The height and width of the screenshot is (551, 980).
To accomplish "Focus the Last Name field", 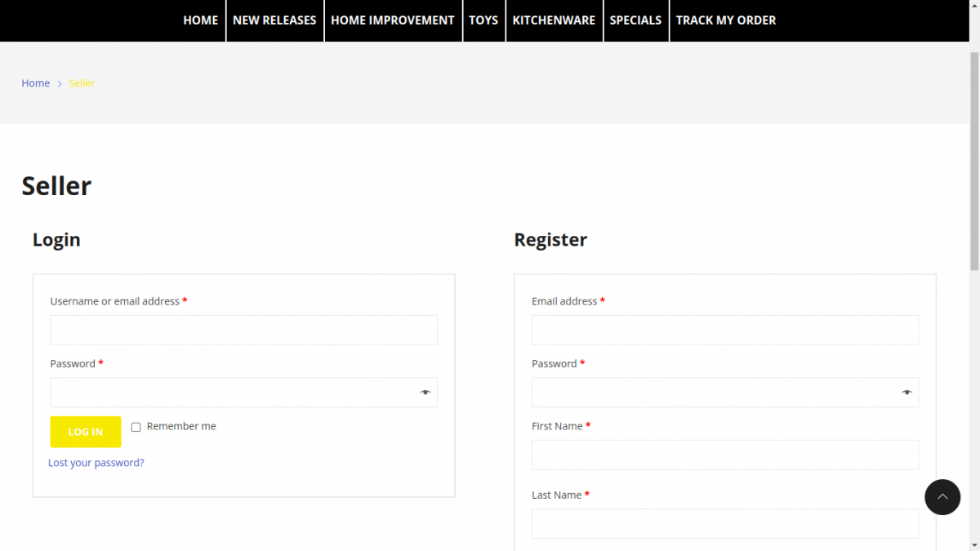I will [725, 523].
